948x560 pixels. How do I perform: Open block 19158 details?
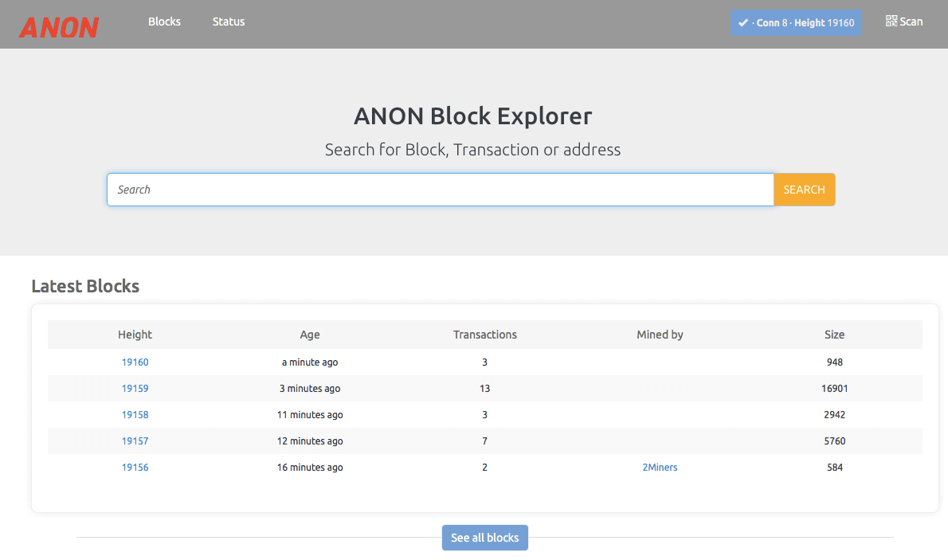(135, 415)
